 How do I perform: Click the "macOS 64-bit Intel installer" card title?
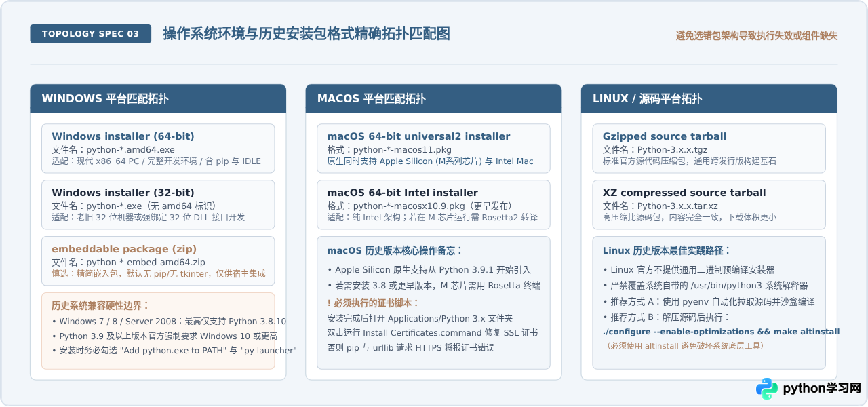403,193
